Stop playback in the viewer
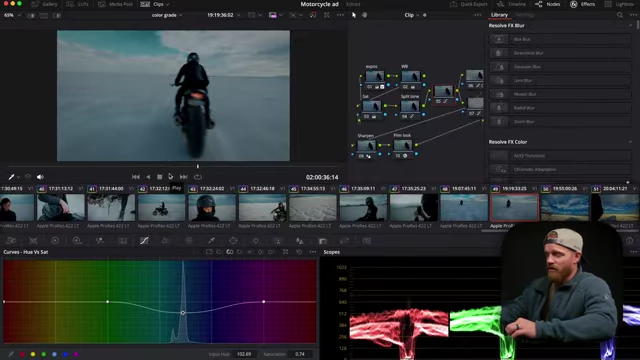Screen dimensions: 640x360 [x=160, y=177]
